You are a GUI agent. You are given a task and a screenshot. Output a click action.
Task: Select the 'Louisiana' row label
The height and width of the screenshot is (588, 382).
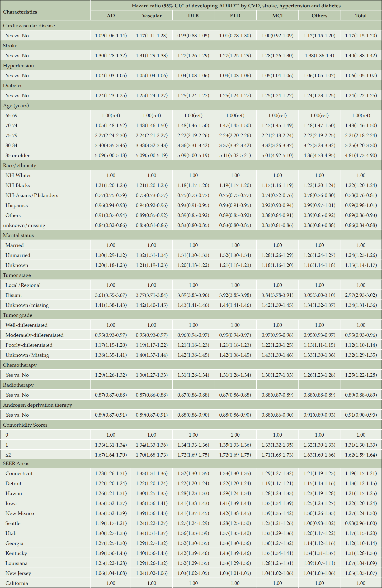(x=17, y=563)
